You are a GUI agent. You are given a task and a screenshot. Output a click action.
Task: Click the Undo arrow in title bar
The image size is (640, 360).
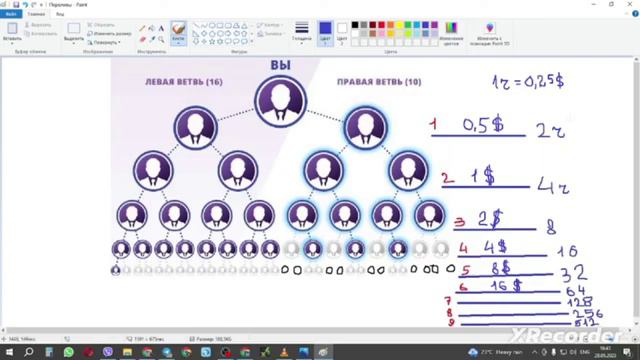tap(25, 4)
